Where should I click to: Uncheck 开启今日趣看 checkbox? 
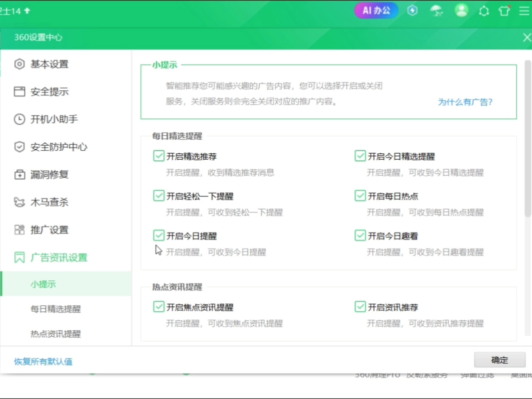360,236
